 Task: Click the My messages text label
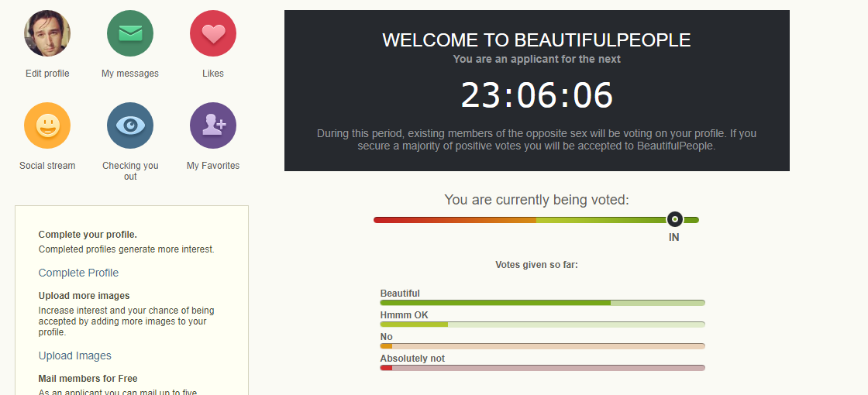130,74
